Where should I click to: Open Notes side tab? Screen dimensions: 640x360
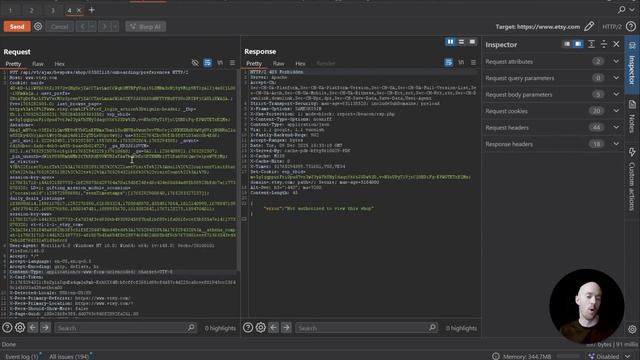pos(632,117)
